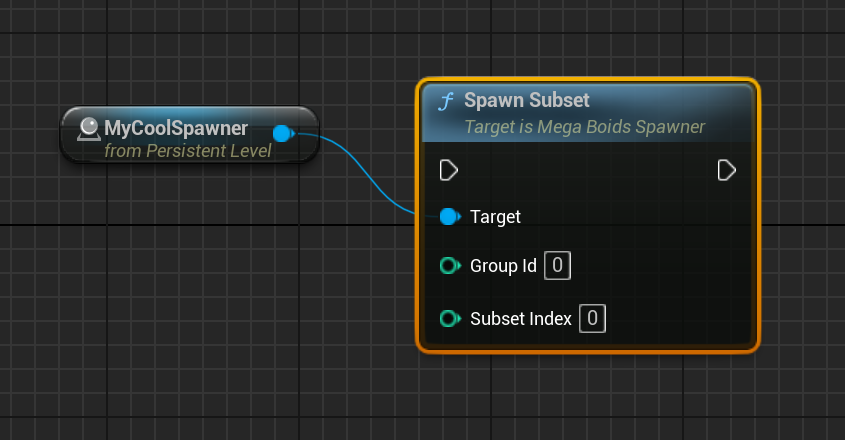The width and height of the screenshot is (845, 440).
Task: Select the green Group Id pin
Action: click(449, 266)
